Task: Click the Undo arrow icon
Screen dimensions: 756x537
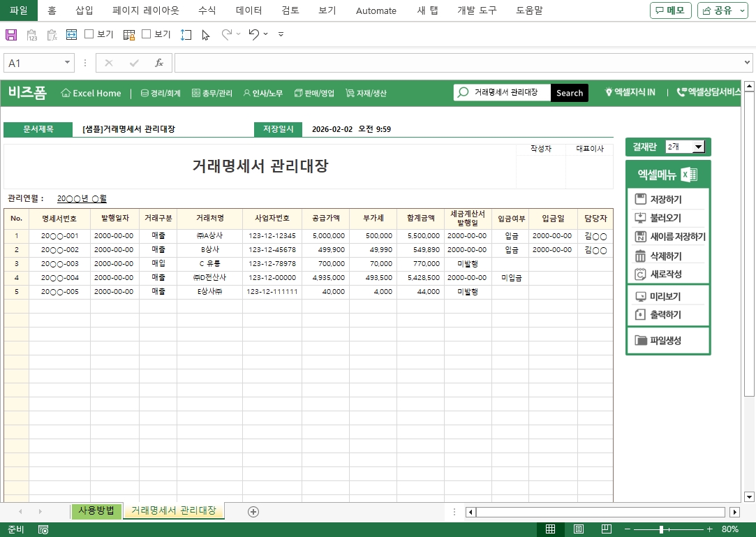Action: (253, 34)
